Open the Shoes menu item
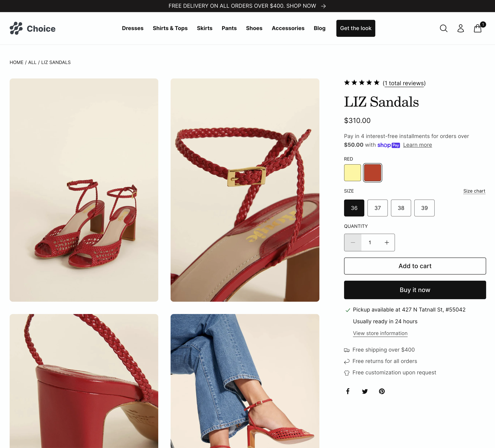 254,28
